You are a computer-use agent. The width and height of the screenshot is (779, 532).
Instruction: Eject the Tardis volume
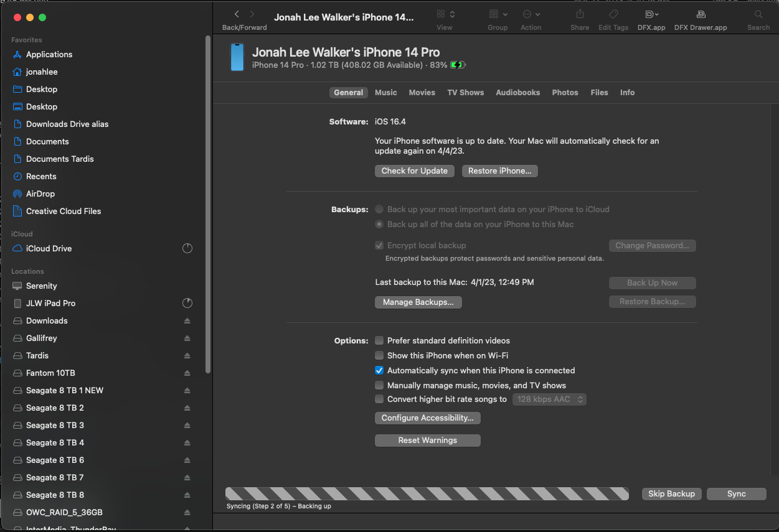pos(187,355)
